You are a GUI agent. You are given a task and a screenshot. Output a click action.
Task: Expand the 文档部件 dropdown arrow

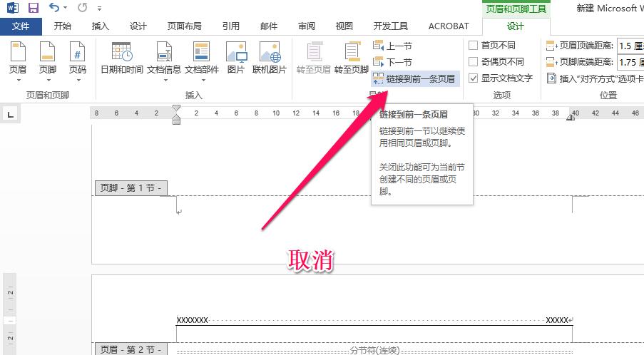(x=203, y=80)
